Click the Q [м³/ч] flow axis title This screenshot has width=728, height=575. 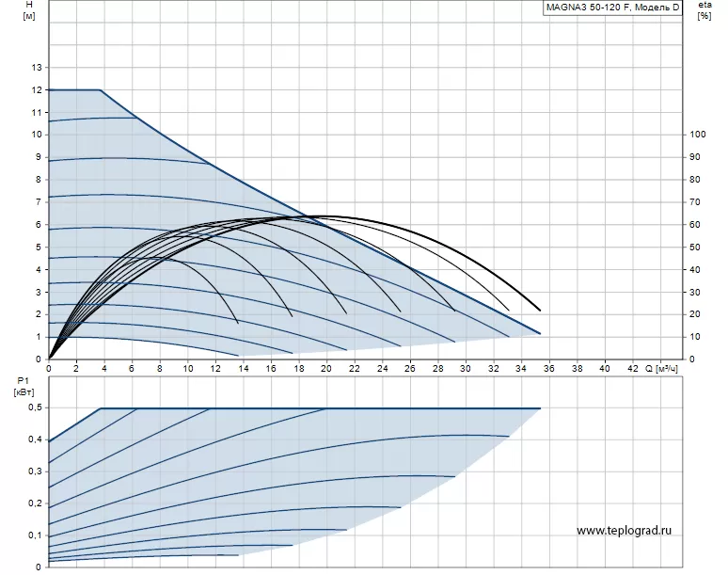point(661,369)
